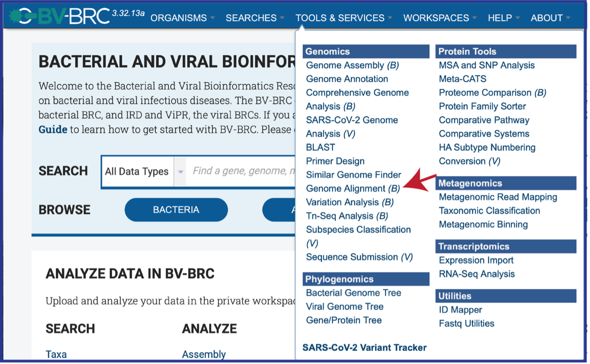
Task: Select Taxonomic Classification under Metagenomics
Action: 489,211
